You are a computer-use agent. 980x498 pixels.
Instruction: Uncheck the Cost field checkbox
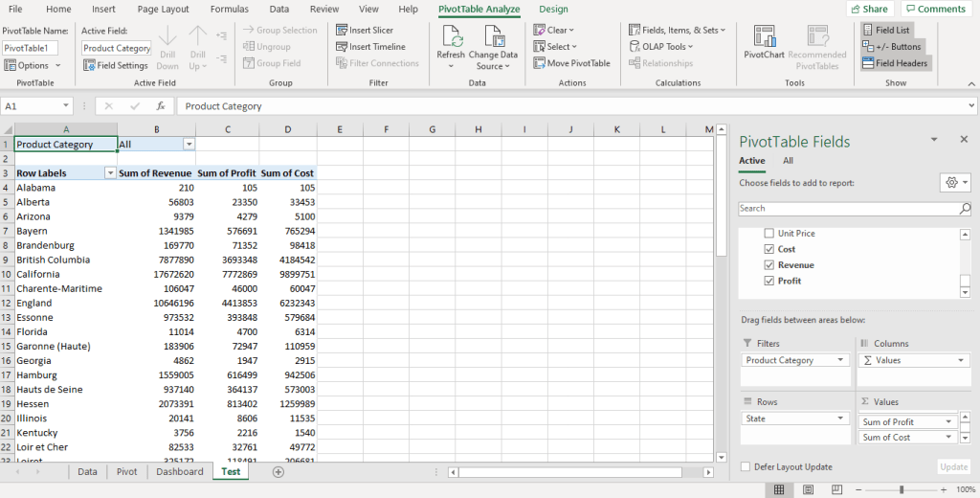tap(768, 249)
